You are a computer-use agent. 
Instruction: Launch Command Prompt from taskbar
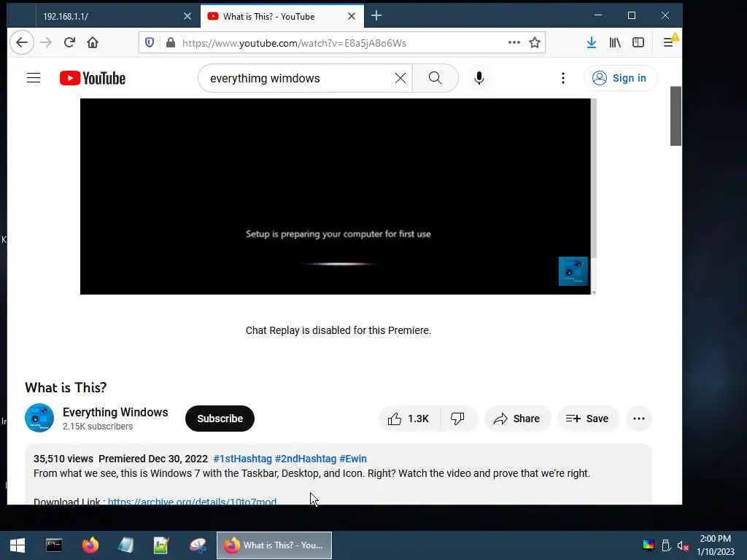pos(54,545)
